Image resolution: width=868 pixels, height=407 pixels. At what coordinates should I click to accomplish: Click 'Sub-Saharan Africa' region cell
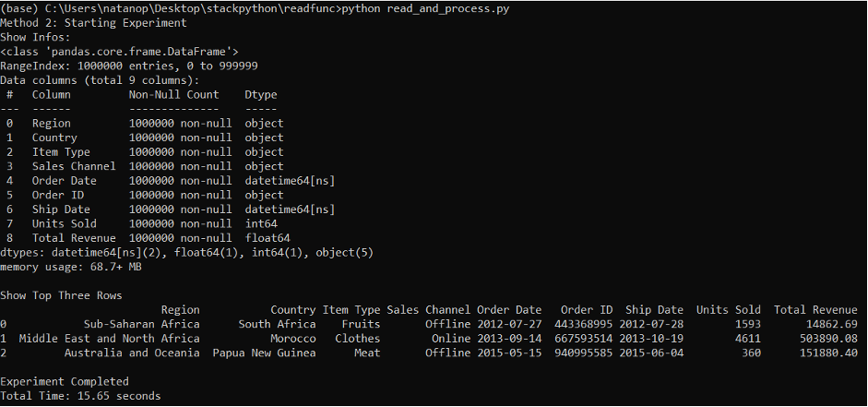point(142,325)
